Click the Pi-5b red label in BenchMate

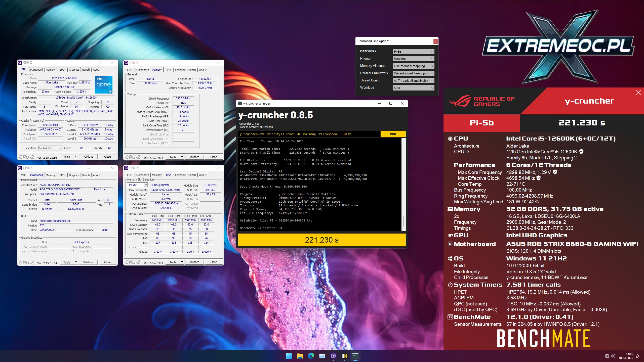(481, 123)
